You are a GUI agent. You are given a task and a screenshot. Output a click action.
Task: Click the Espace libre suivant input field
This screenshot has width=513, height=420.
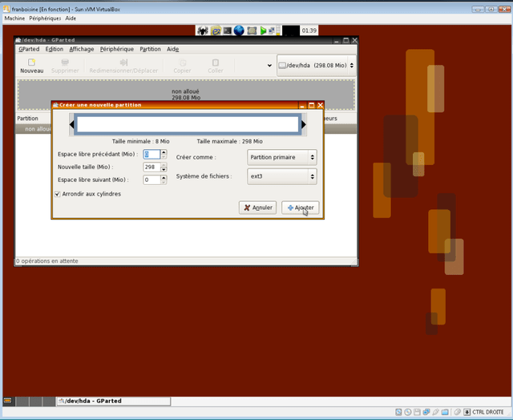[151, 180]
